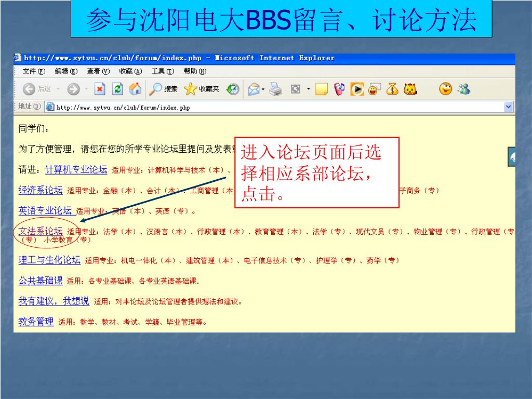Open the 查看(V) menu
The width and height of the screenshot is (532, 399).
pos(98,71)
